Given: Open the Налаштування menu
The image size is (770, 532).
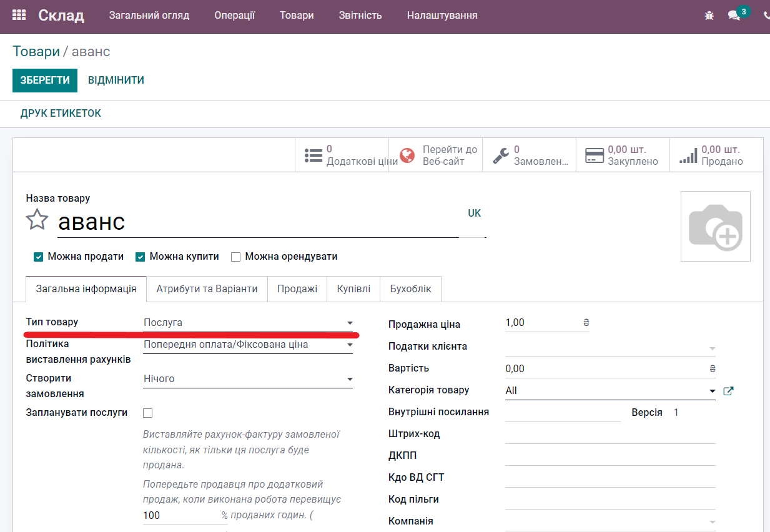Looking at the screenshot, I should 442,15.
